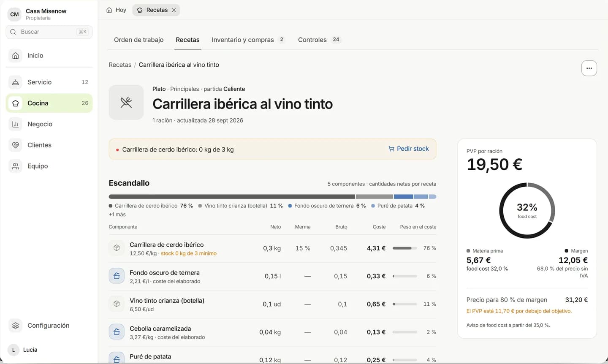This screenshot has width=608, height=364.
Task: Click the Cebolla caramelizada row name
Action: 160,329
